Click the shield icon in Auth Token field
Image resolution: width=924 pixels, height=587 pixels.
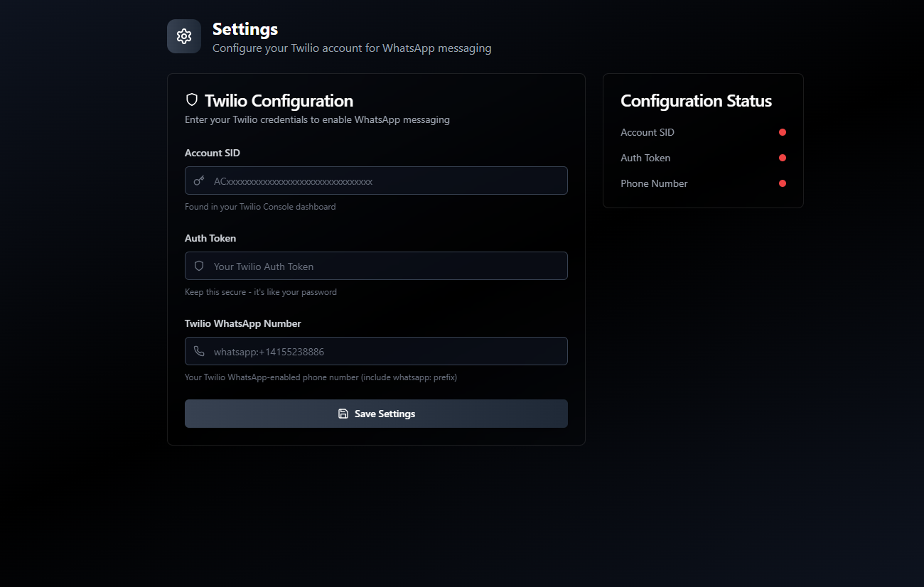point(199,266)
